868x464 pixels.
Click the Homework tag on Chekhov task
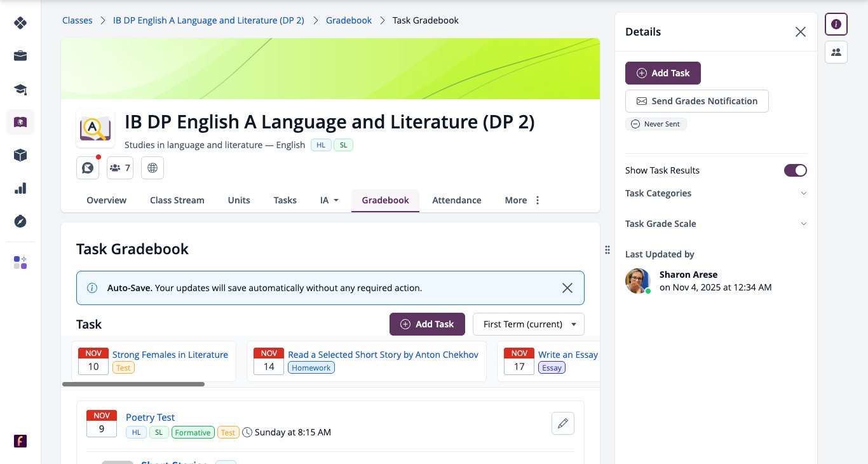coord(311,367)
